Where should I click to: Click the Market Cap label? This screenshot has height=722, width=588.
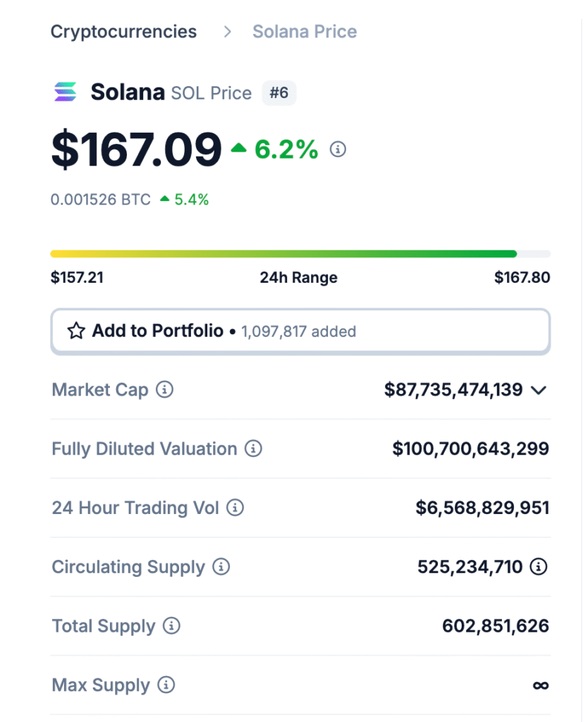point(100,390)
